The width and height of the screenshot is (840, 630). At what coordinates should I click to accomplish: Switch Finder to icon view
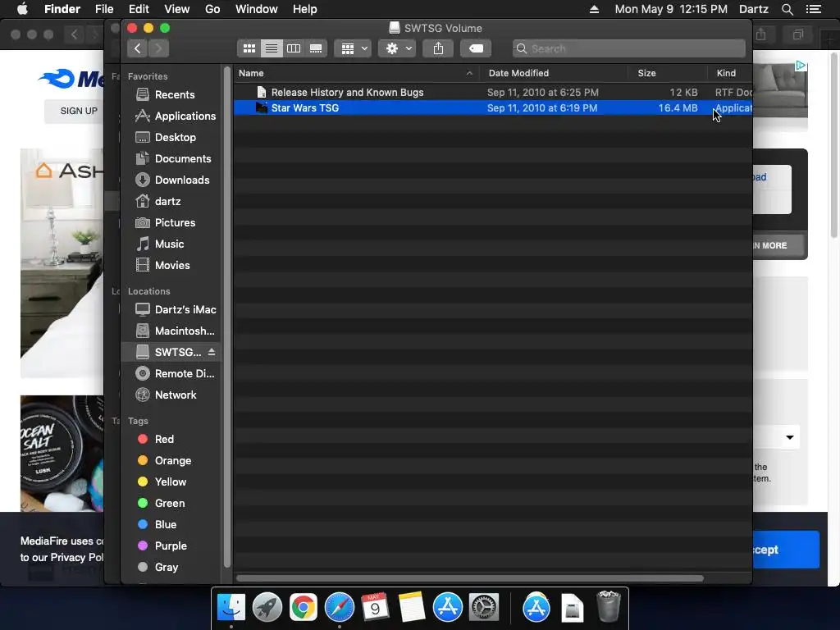click(249, 48)
